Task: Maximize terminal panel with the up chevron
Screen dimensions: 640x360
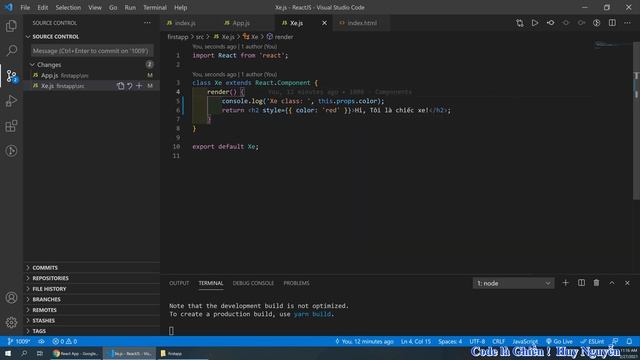Action: point(612,283)
